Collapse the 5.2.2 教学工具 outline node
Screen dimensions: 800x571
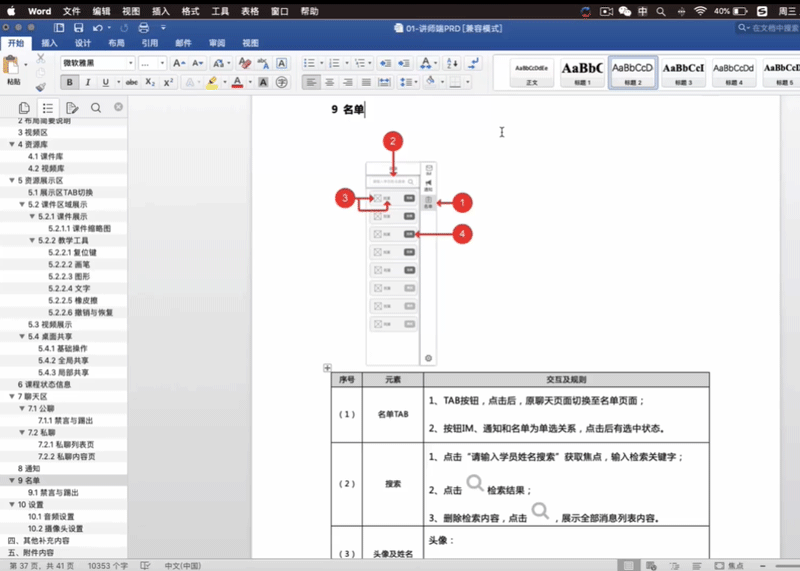32,240
